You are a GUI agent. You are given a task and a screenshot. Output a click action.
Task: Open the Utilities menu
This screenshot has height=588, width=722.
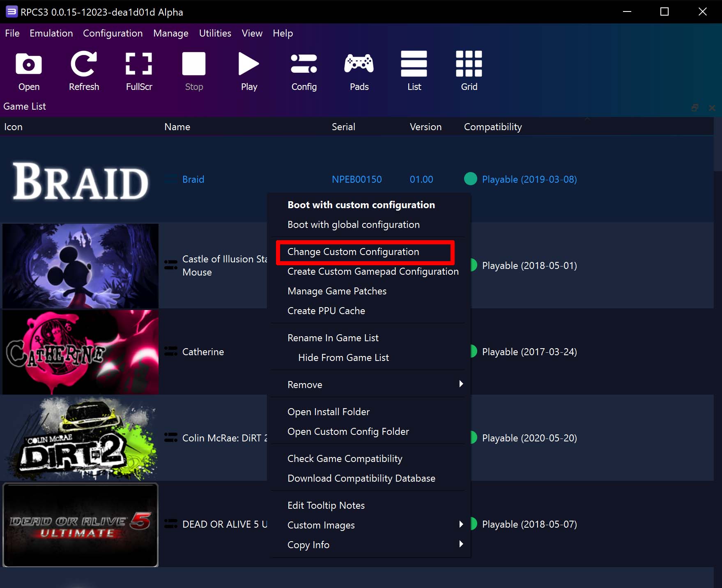(x=215, y=33)
